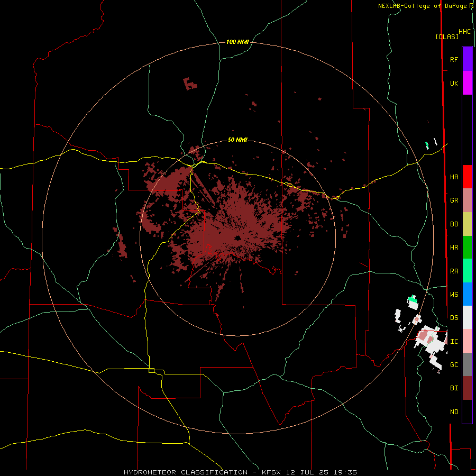This screenshot has height=476, width=476.
Task: Click the UK legend label text
Action: (x=454, y=83)
